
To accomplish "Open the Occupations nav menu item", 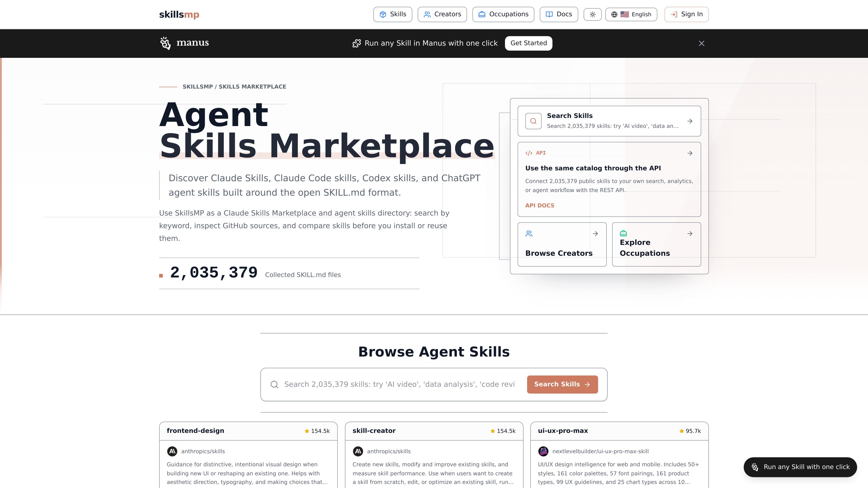I will pos(503,14).
